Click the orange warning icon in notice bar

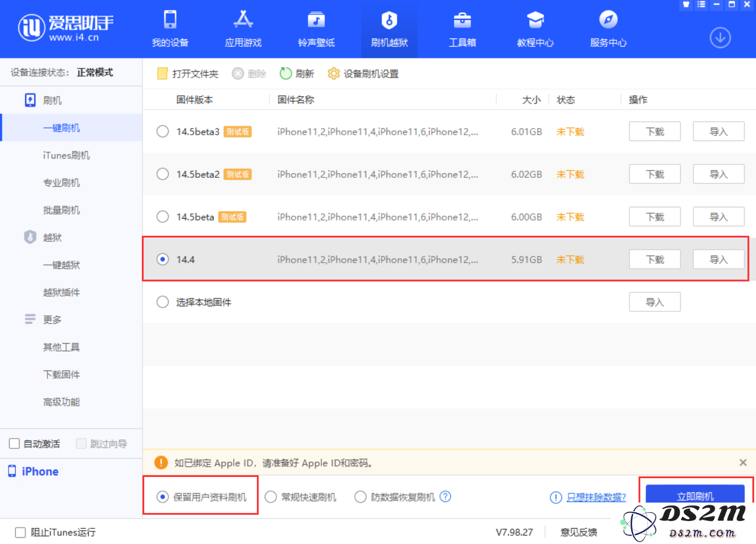pyautogui.click(x=161, y=463)
